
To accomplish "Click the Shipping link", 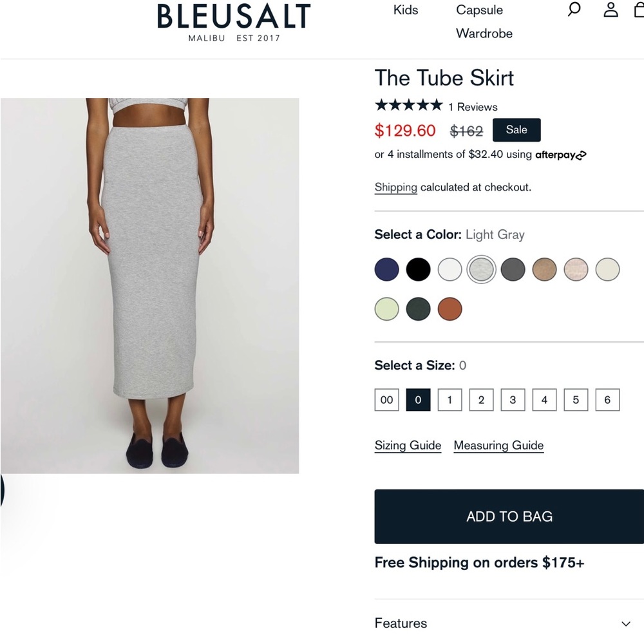I will point(395,187).
